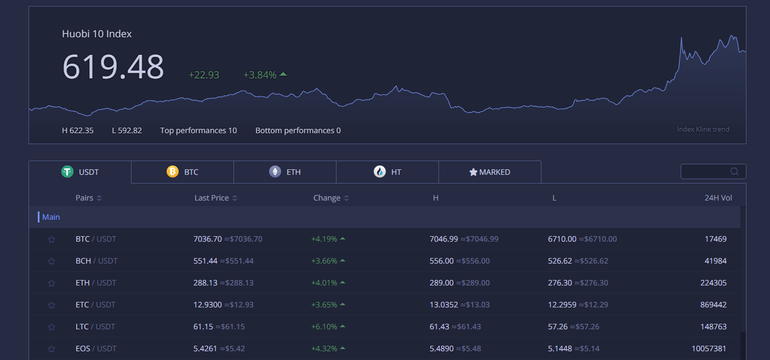Click the 24H Vol column header
This screenshot has height=360, width=770.
[718, 198]
